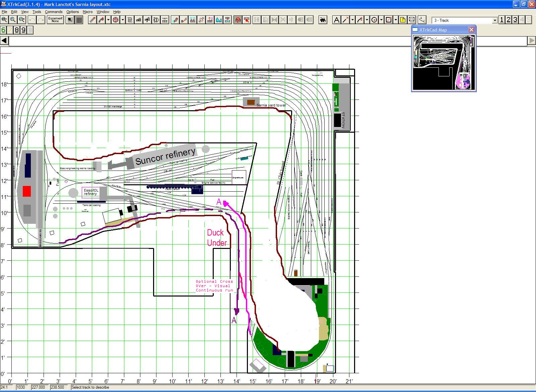Select the Text tool 'A' icon
Screen dimensions: 536x392
[336, 20]
